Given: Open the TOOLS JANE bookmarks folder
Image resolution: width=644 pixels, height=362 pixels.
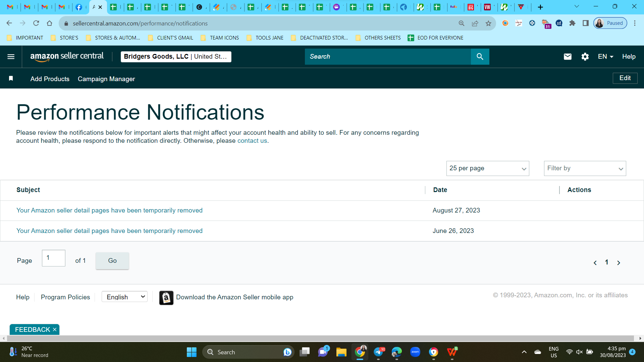Looking at the screenshot, I should (x=265, y=38).
